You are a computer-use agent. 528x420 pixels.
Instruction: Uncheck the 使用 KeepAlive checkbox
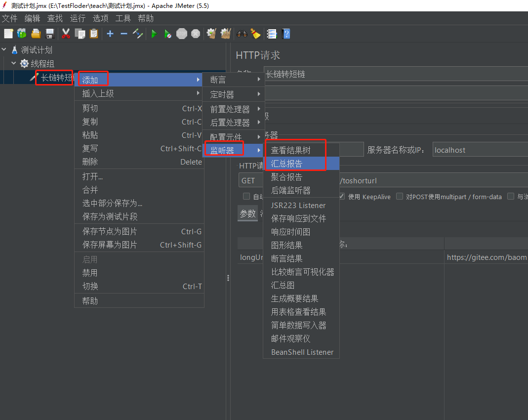point(342,197)
